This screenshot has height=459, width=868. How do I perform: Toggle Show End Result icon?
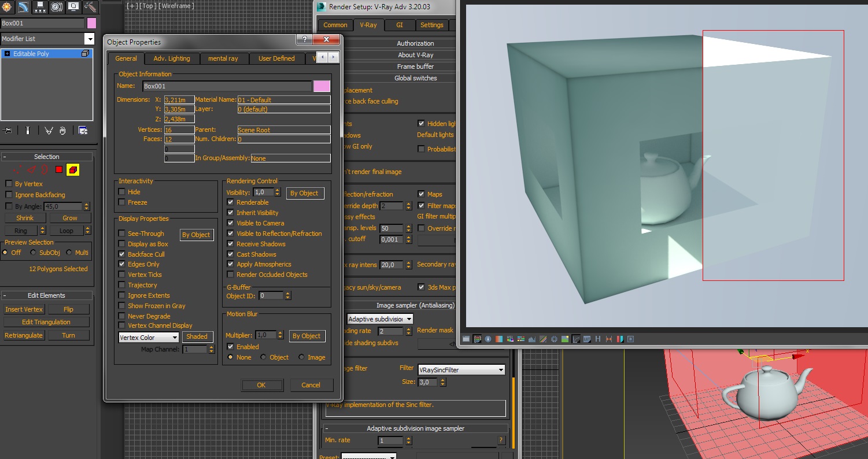[27, 131]
